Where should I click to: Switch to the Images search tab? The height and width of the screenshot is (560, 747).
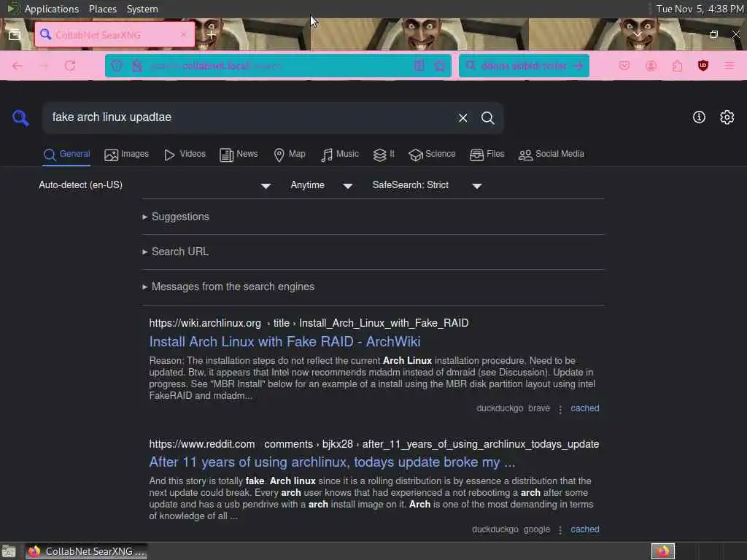(126, 155)
